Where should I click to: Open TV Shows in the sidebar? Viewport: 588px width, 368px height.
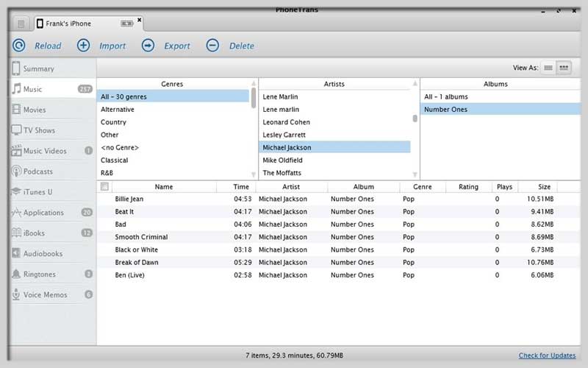pyautogui.click(x=52, y=130)
